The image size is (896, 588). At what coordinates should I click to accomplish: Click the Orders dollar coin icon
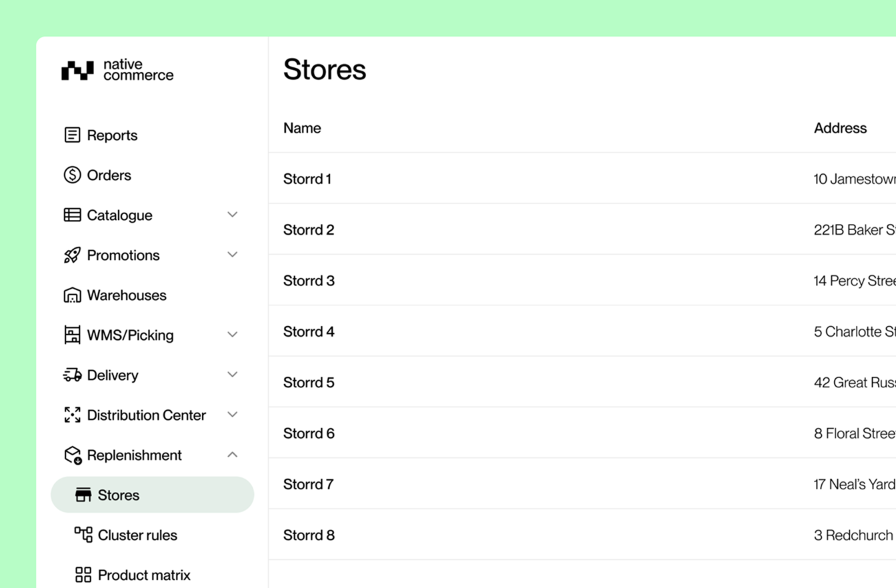click(x=72, y=175)
